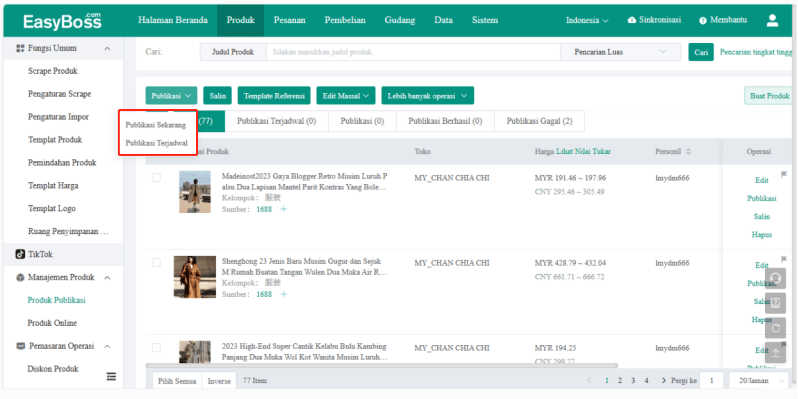
Task: Click the Pilih Semua button
Action: coord(177,381)
